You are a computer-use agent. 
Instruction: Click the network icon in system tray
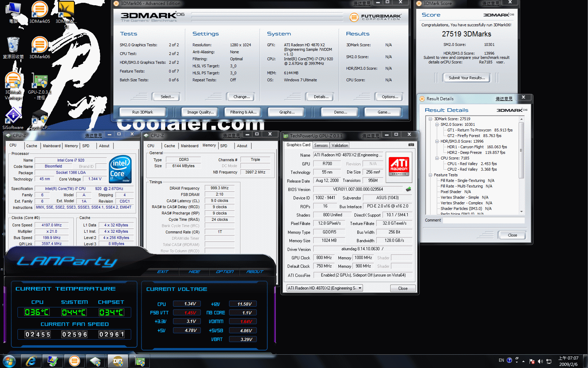coord(549,361)
